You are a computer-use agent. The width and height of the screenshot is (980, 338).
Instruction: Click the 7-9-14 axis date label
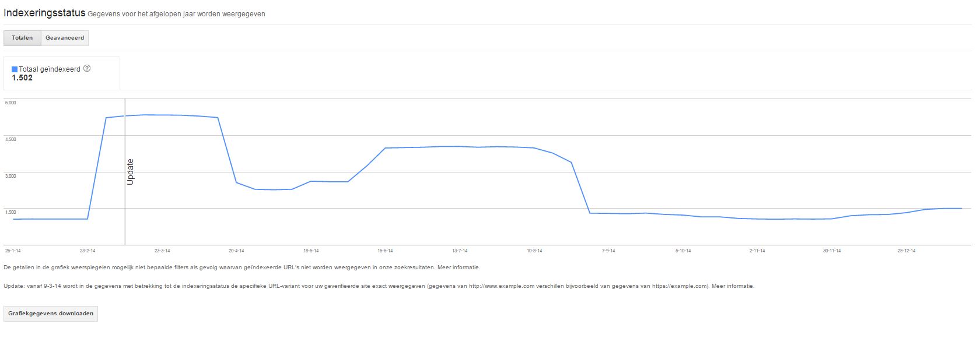click(608, 251)
